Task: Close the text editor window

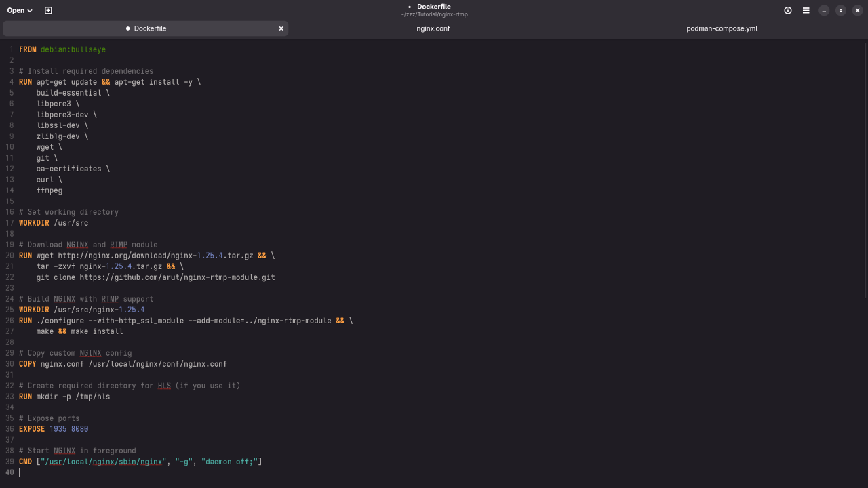Action: point(857,10)
